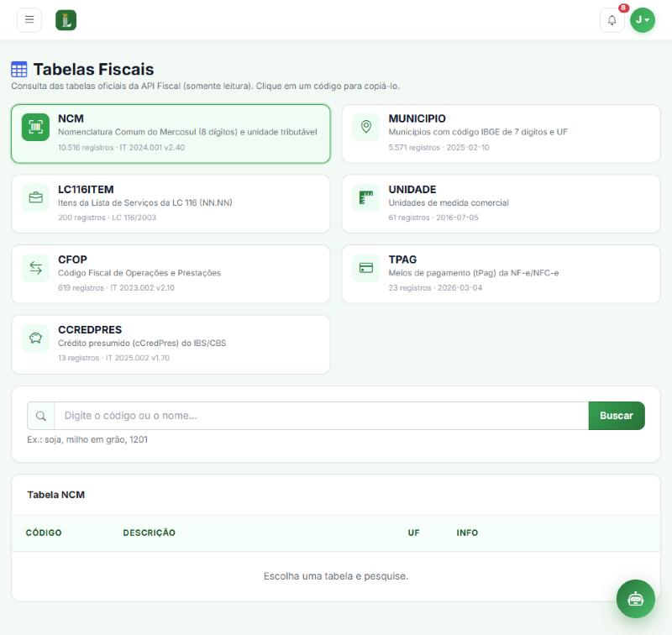Screen dimensions: 672x635
Task: Select the CFOP table card
Action: [x=171, y=274]
